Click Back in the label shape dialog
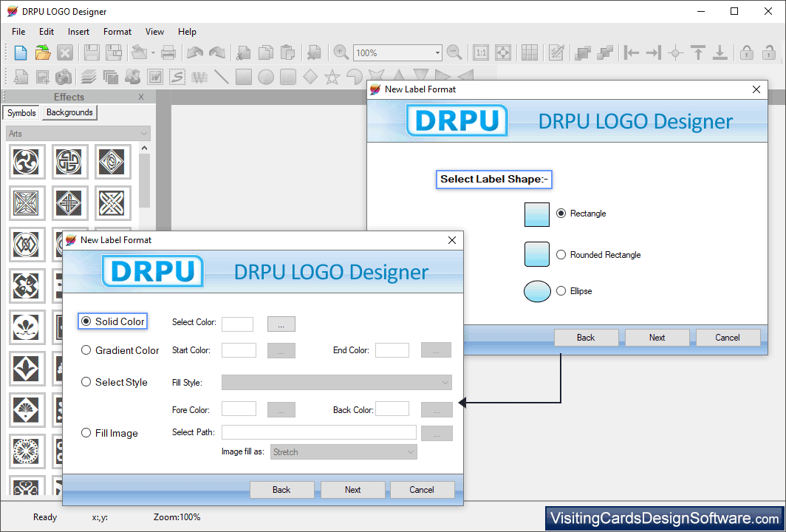786x532 pixels. [586, 338]
